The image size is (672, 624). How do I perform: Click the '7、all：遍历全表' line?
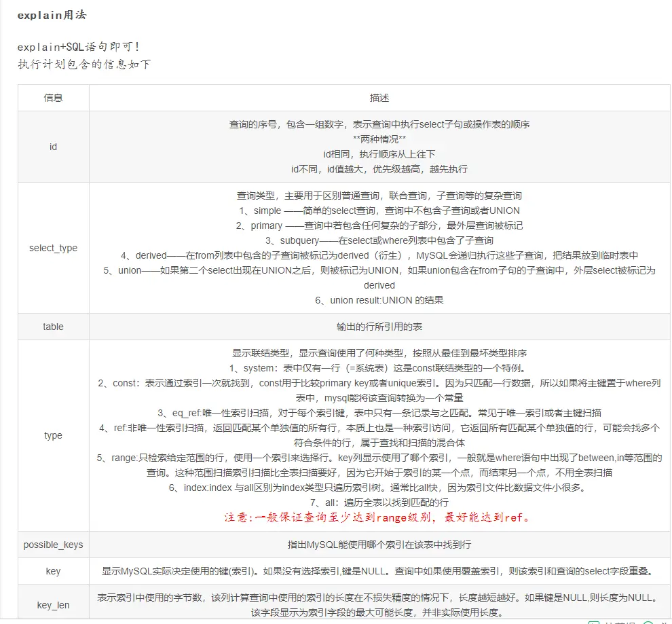coord(379,502)
